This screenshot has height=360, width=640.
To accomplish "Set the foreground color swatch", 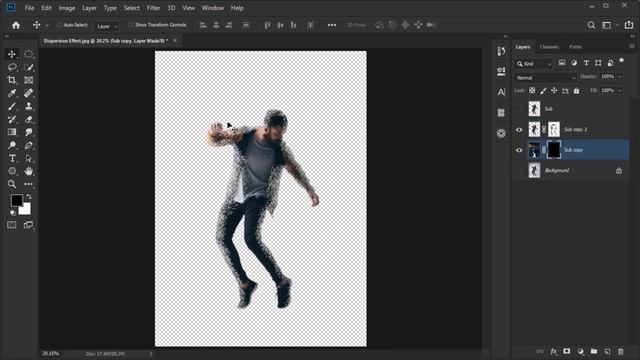I will point(17,200).
